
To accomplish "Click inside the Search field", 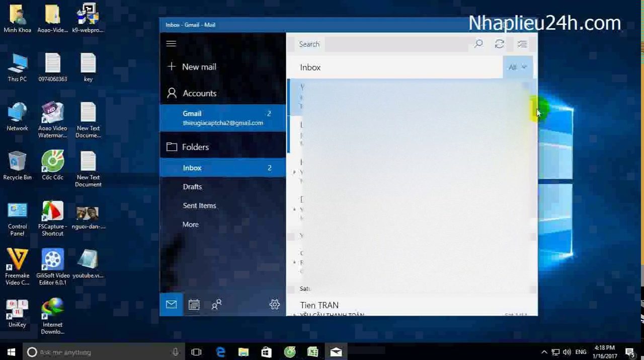I will coord(382,44).
